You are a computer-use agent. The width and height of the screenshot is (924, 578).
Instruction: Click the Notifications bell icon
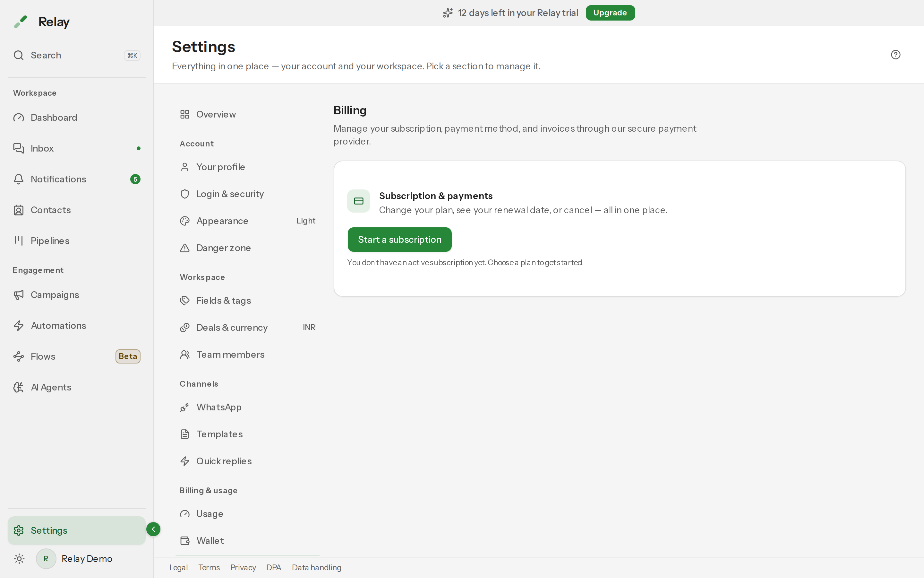point(19,179)
